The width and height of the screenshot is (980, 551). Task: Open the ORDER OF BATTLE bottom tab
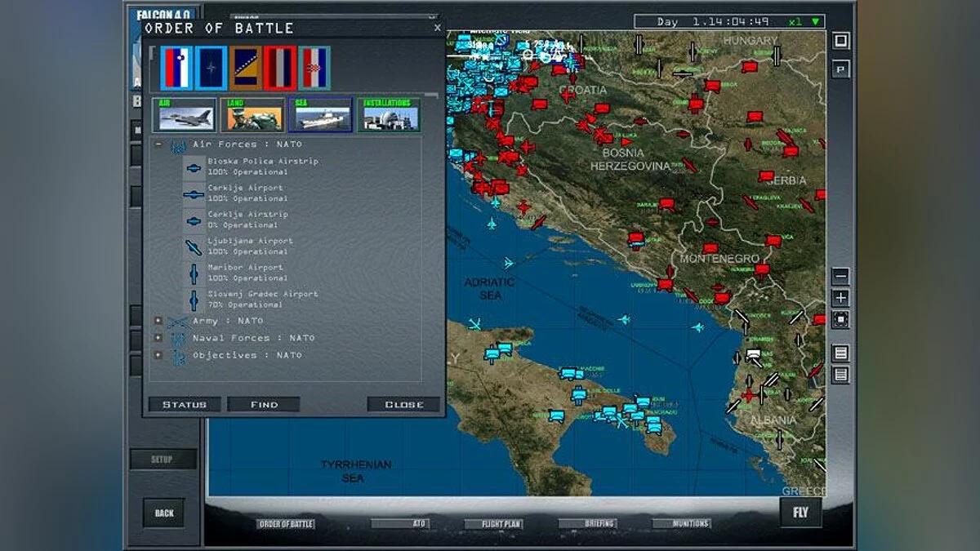(286, 524)
